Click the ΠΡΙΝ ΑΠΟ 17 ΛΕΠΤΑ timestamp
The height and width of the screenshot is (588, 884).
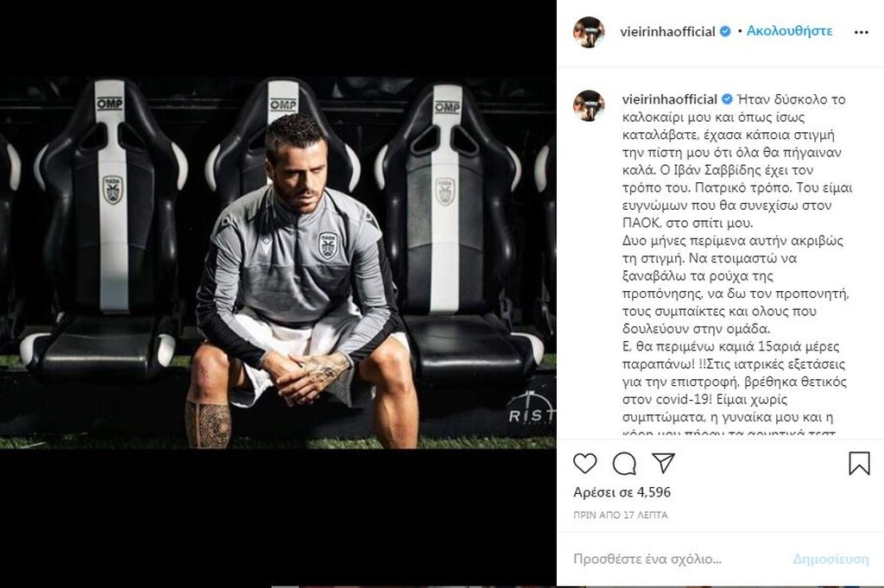(620, 515)
